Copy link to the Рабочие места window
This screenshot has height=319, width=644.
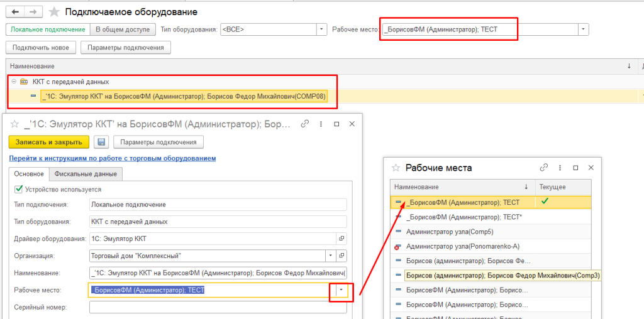[x=544, y=168]
